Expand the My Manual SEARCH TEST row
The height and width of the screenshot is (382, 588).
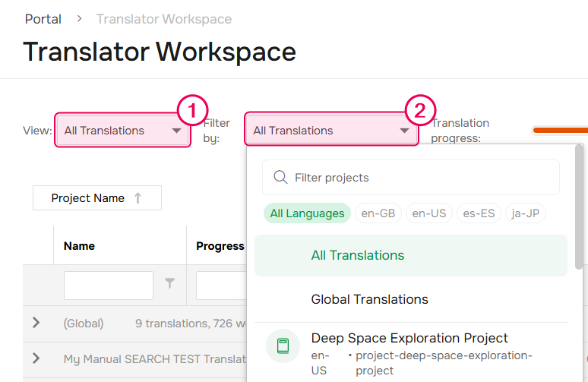tap(36, 358)
